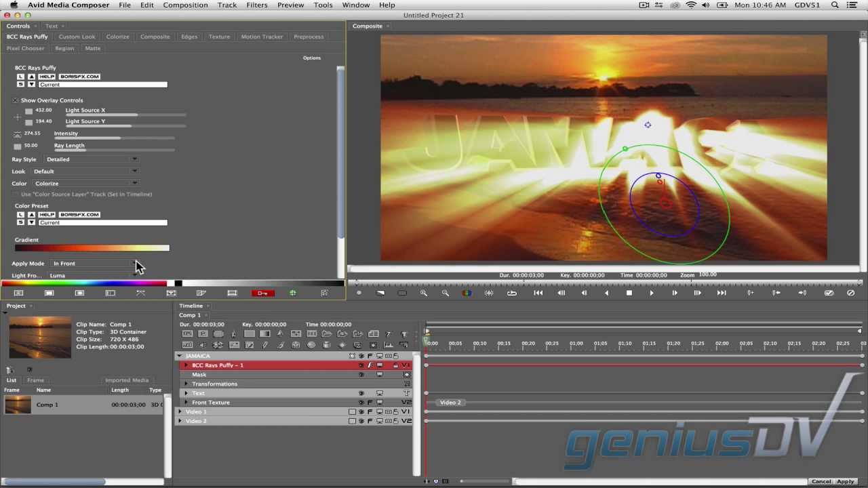The width and height of the screenshot is (868, 488).
Task: Switch to the Custom Look tab
Action: (77, 37)
